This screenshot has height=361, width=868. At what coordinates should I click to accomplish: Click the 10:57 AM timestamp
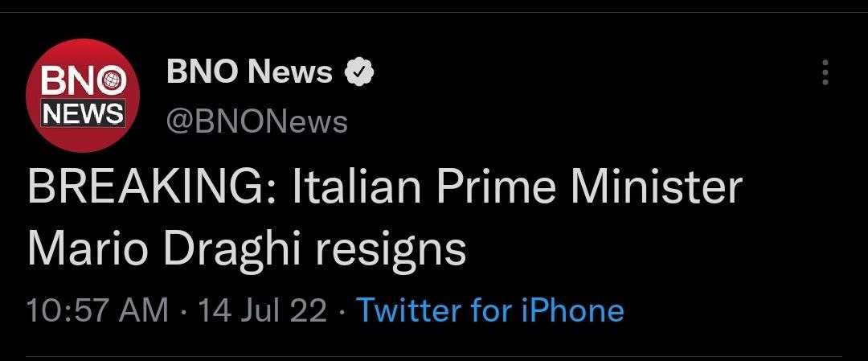[97, 310]
